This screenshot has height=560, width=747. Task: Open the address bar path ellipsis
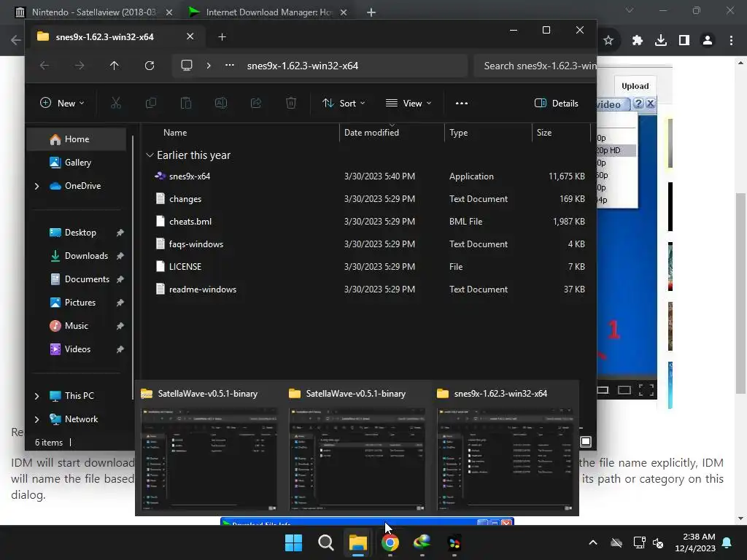click(x=230, y=65)
